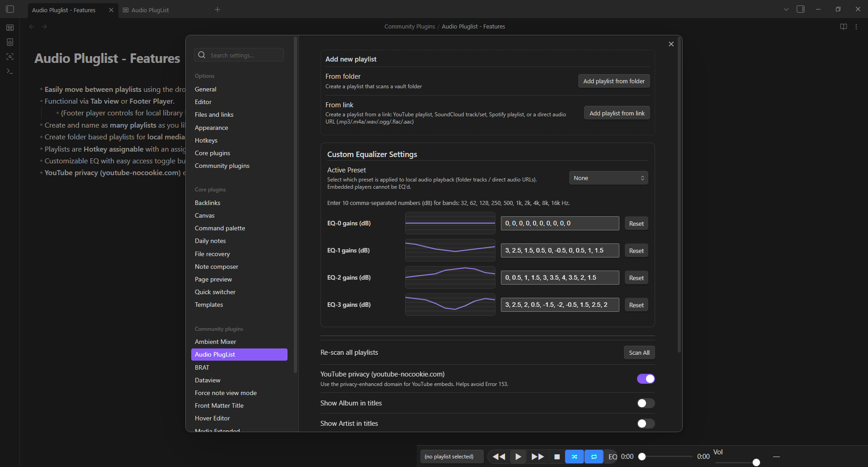Screen dimensions: 868x467
Task: Click Add playlist from folder button
Action: [614, 81]
